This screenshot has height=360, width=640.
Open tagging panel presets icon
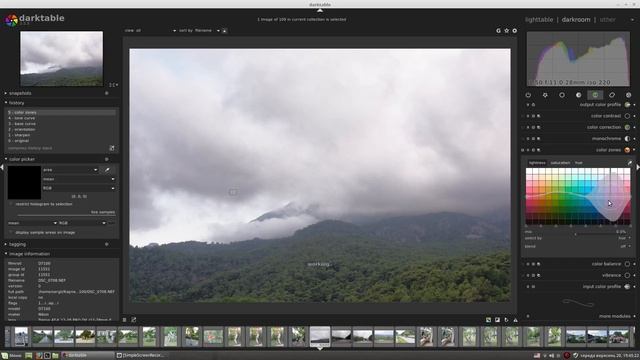tap(107, 244)
